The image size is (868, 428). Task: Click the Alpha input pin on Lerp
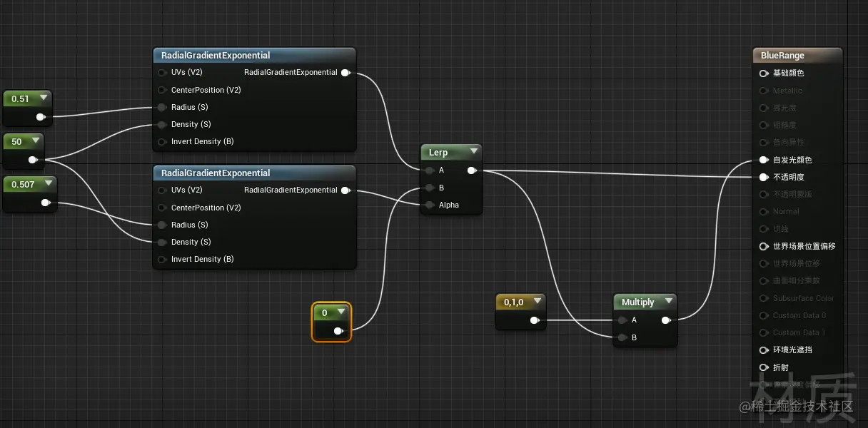tap(429, 205)
